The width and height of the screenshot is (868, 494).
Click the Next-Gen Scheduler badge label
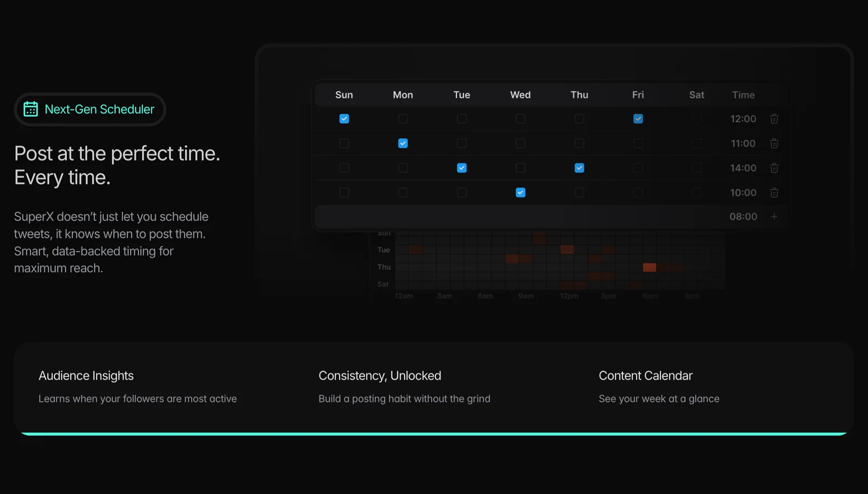99,109
